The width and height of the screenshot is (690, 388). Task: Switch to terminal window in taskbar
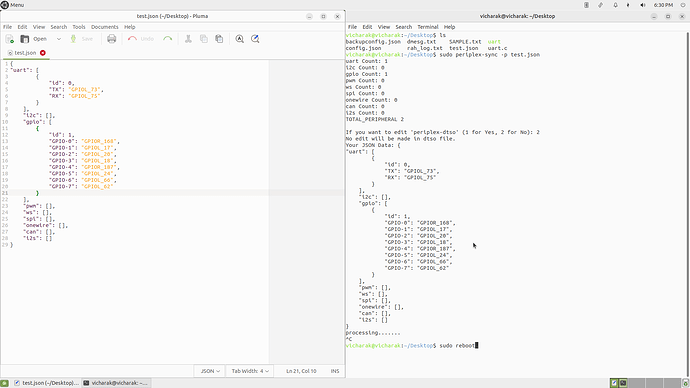[x=116, y=383]
